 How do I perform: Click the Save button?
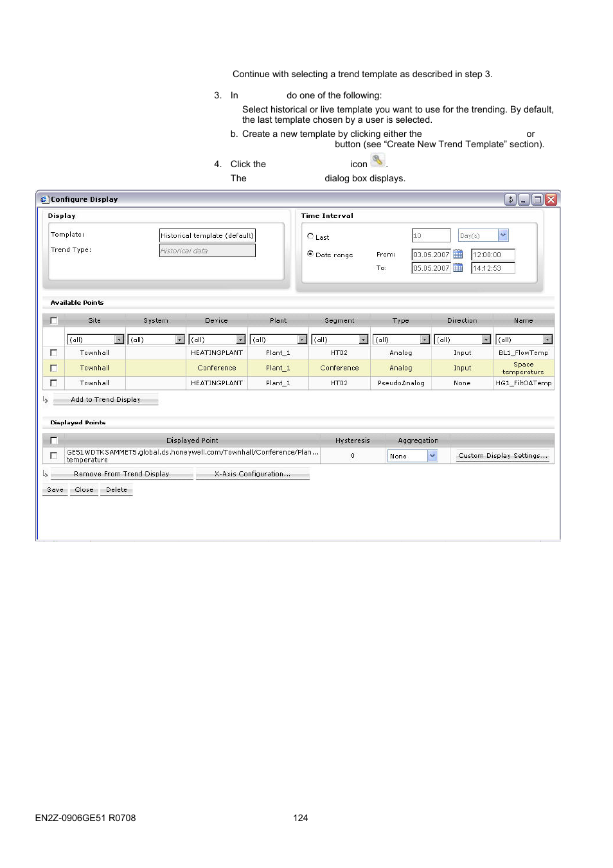55,490
